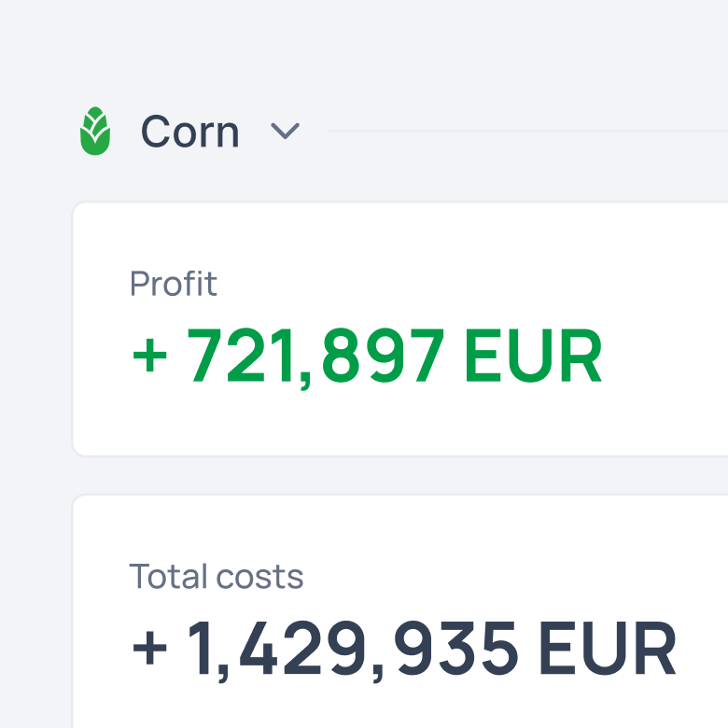Expand the Corn crop dropdown chevron
Viewport: 728px width, 728px height.
point(285,132)
